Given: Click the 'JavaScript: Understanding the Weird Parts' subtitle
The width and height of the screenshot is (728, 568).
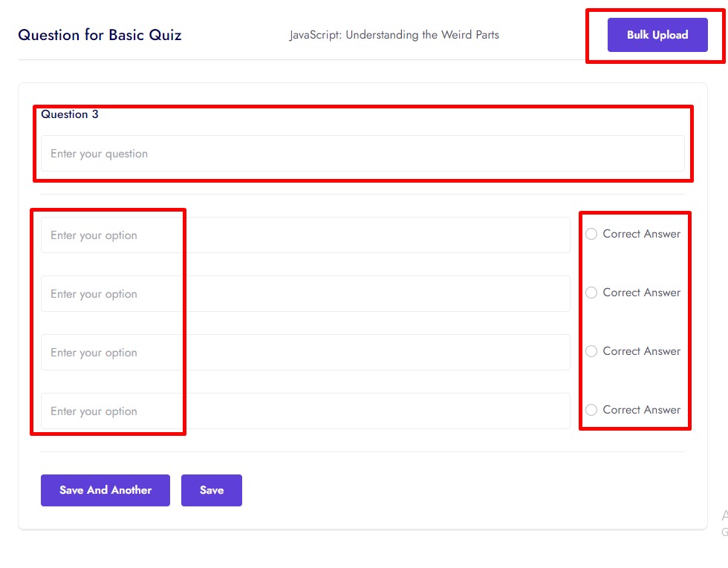Looking at the screenshot, I should [x=394, y=35].
